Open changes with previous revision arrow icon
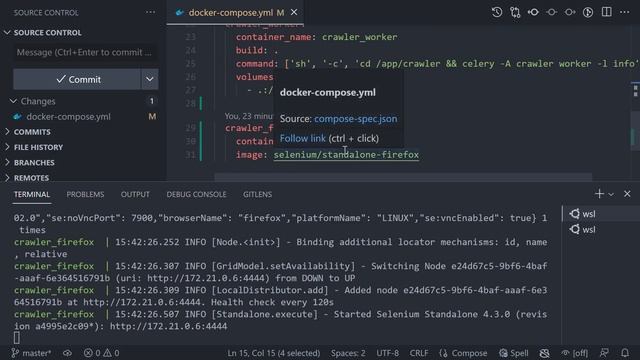The width and height of the screenshot is (640, 360). click(x=533, y=12)
